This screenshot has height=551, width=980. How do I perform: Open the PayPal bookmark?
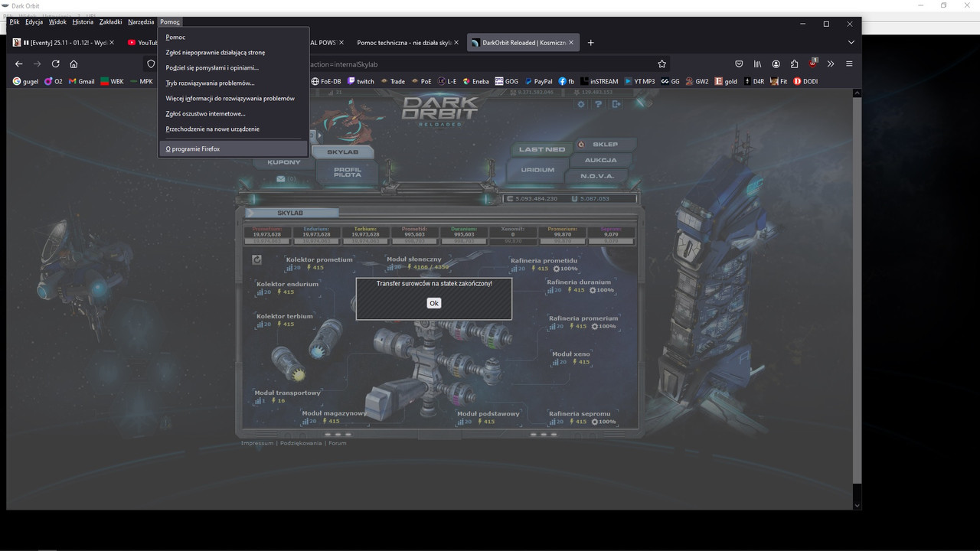(x=538, y=81)
